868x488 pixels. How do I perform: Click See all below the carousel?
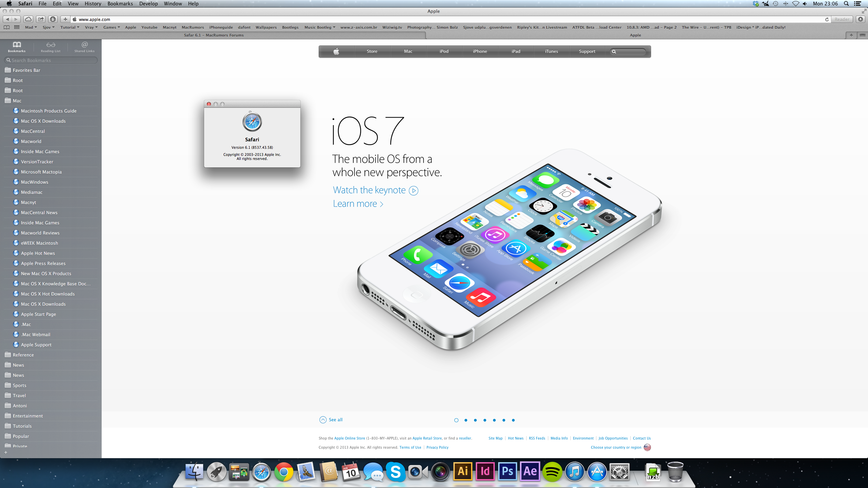[331, 420]
